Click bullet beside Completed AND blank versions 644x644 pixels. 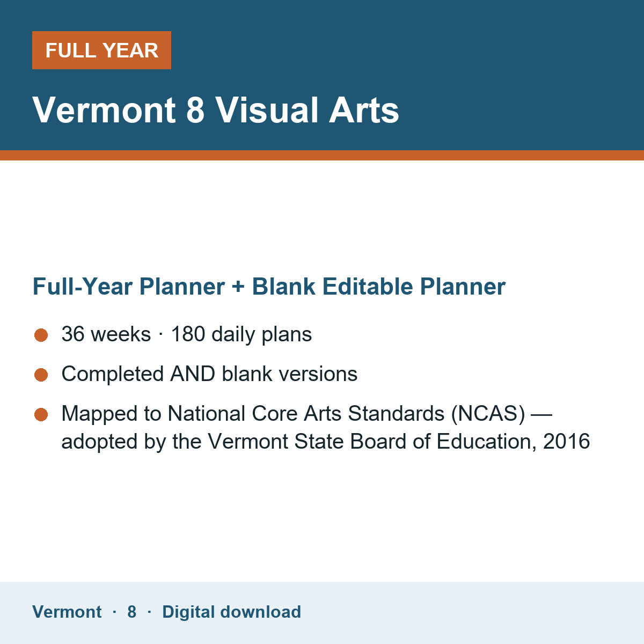(x=41, y=375)
